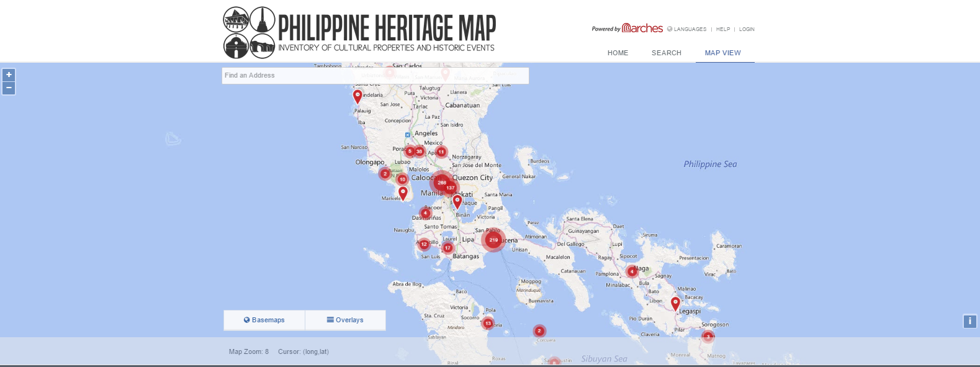The image size is (980, 367).
Task: Select the 4 cluster at Naga
Action: (632, 271)
